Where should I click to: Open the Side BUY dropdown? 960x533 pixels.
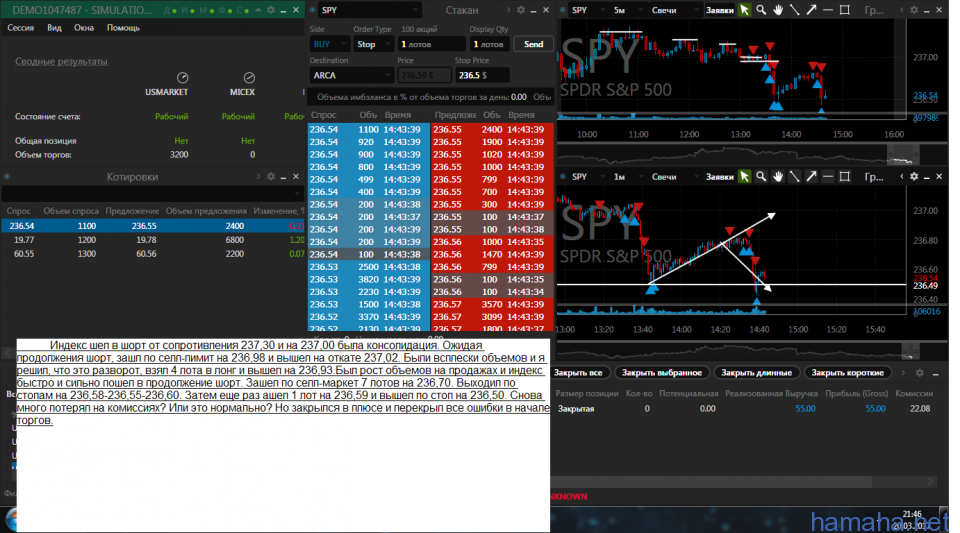(329, 44)
